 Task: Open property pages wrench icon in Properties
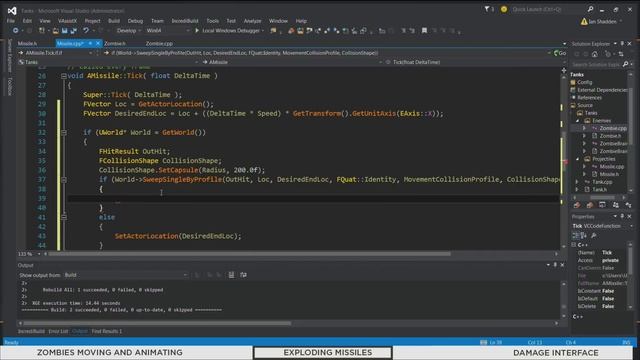tap(594, 236)
